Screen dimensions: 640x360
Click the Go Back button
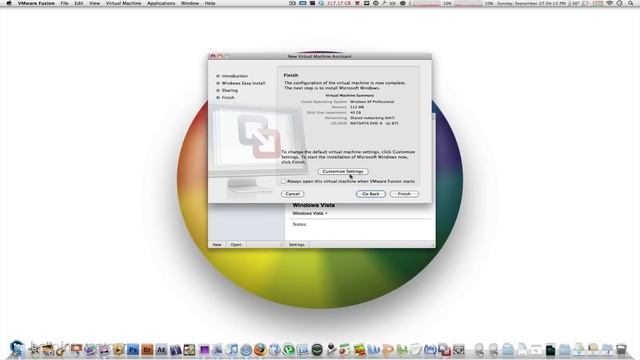coord(371,194)
